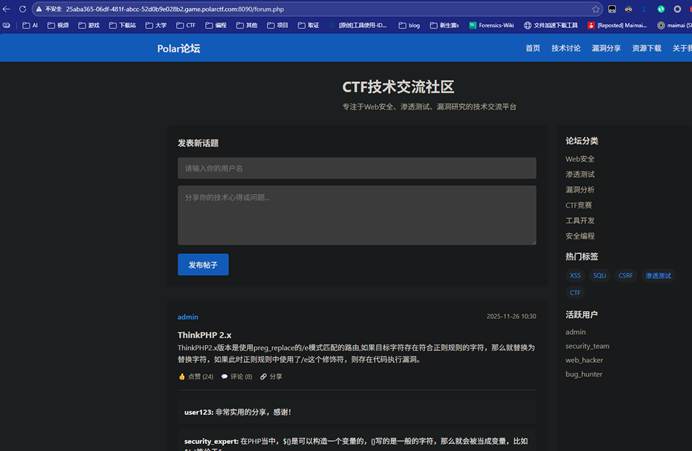Click the admin author name on the post
This screenshot has width=692, height=451.
point(188,317)
